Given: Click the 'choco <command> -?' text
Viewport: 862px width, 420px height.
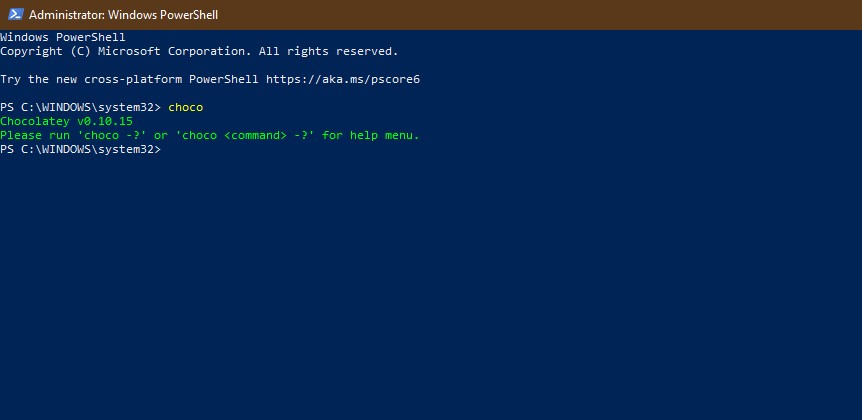Looking at the screenshot, I should pos(245,135).
